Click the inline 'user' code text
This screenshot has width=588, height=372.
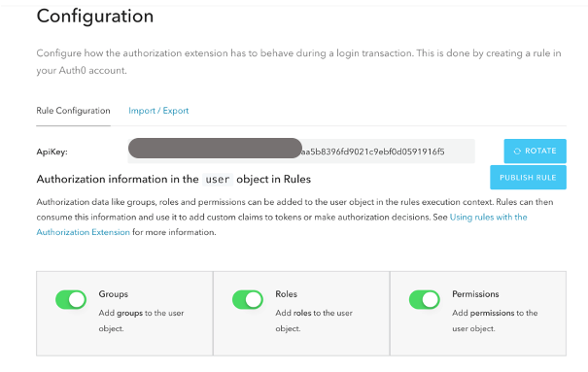[x=218, y=180]
